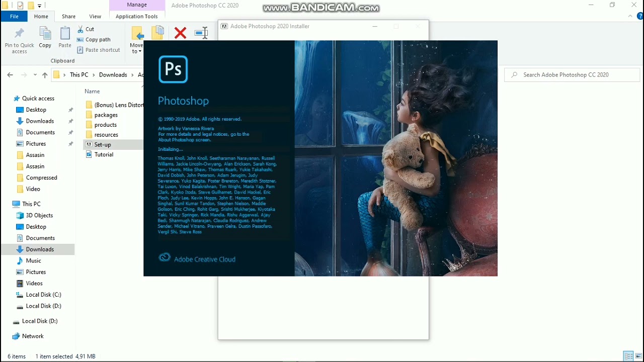Switch to the Details view icon in the status bar
644x362 pixels.
pyautogui.click(x=628, y=356)
